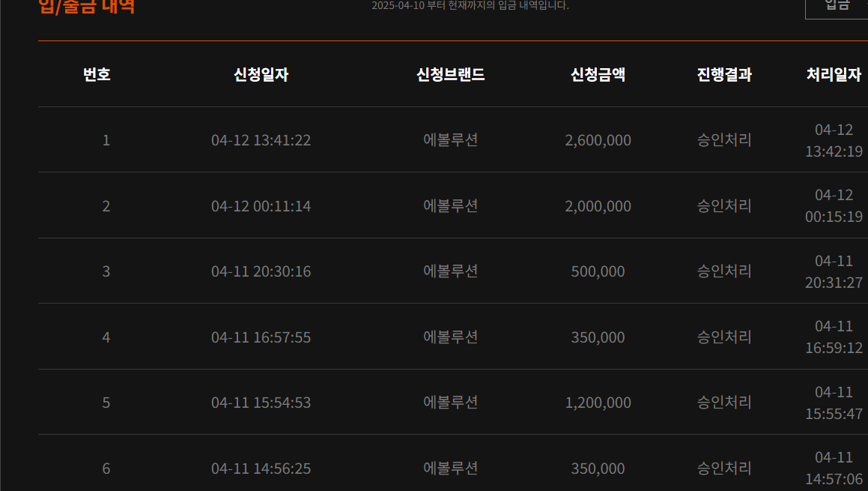The height and width of the screenshot is (491, 868).
Task: Click the 신청일자 column header
Action: click(261, 75)
